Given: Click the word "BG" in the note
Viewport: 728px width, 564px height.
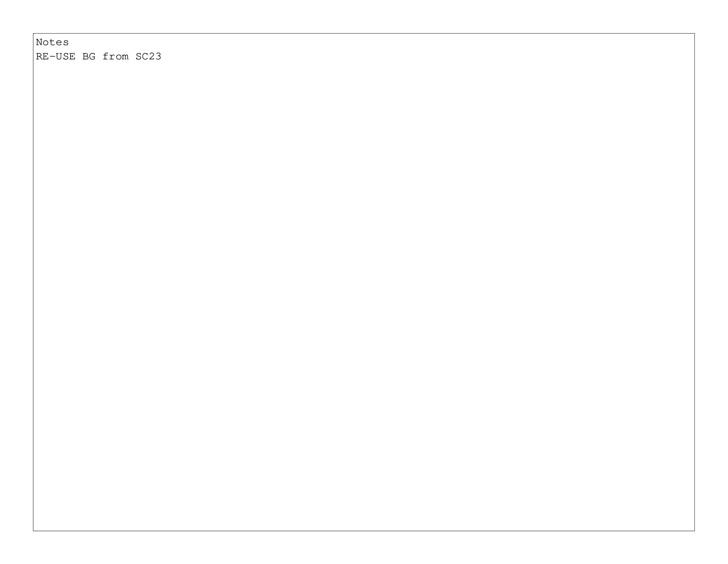Looking at the screenshot, I should [x=89, y=57].
